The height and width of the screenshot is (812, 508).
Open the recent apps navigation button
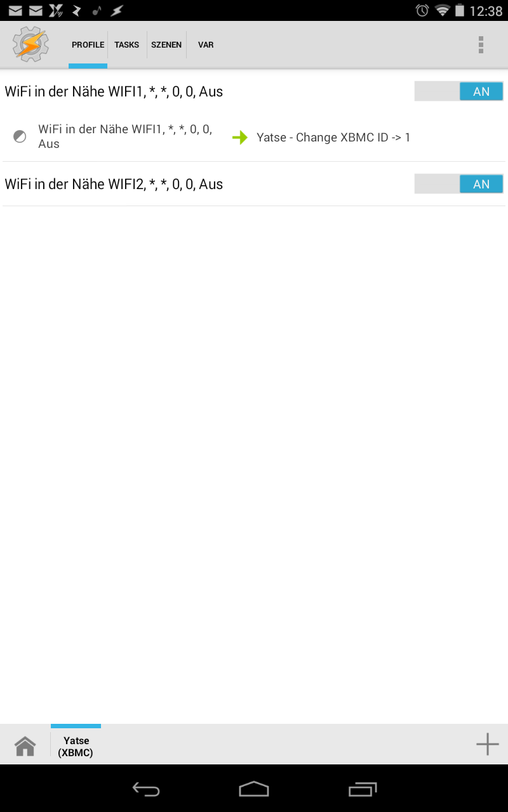pos(363,789)
